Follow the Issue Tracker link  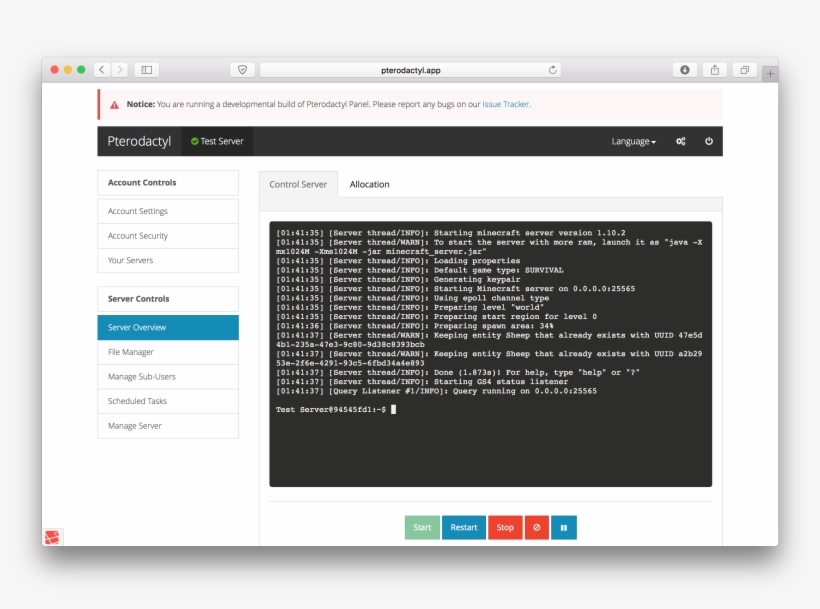pyautogui.click(x=505, y=104)
